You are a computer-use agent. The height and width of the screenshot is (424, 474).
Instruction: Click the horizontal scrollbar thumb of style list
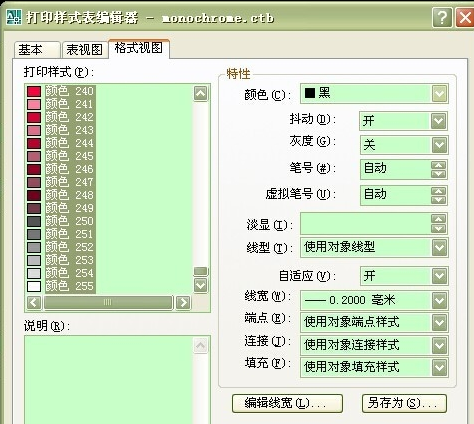coord(108,303)
